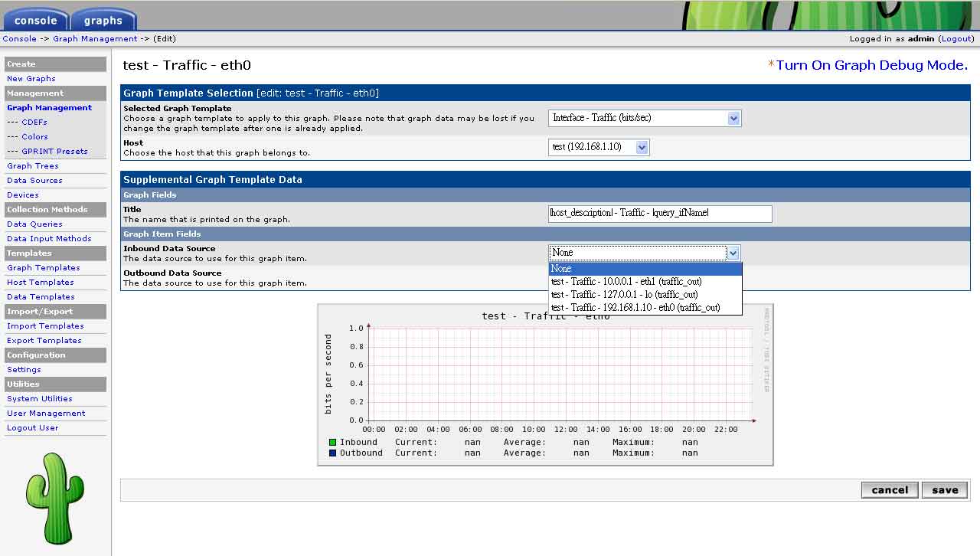Click the blue Outbound legend swatch
The height and width of the screenshot is (556, 980).
coord(332,453)
